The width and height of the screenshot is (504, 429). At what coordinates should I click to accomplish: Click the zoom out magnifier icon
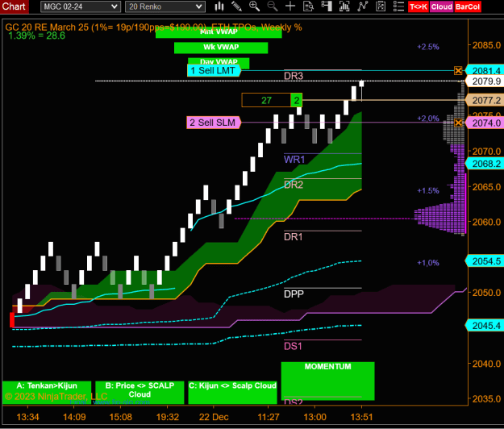click(x=273, y=6)
